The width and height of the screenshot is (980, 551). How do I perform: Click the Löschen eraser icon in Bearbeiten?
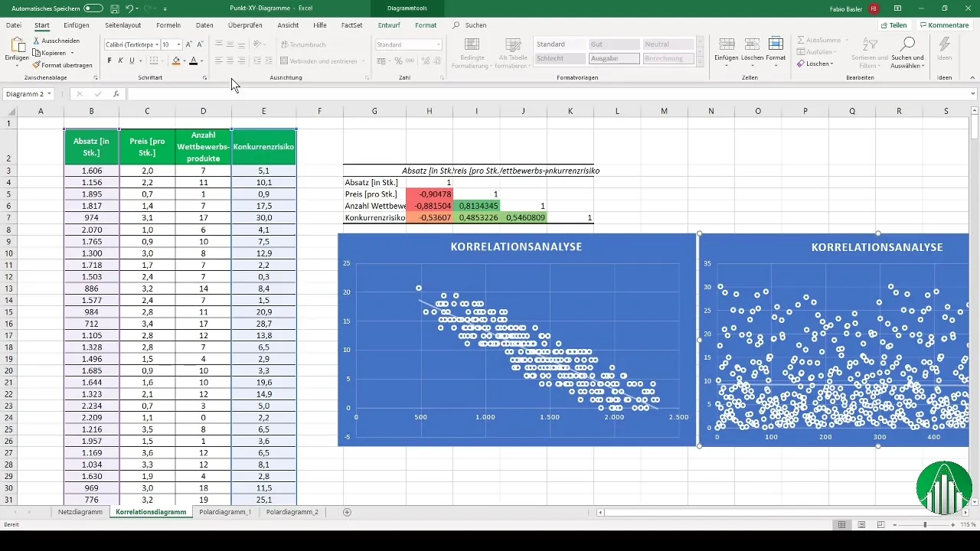(x=801, y=64)
